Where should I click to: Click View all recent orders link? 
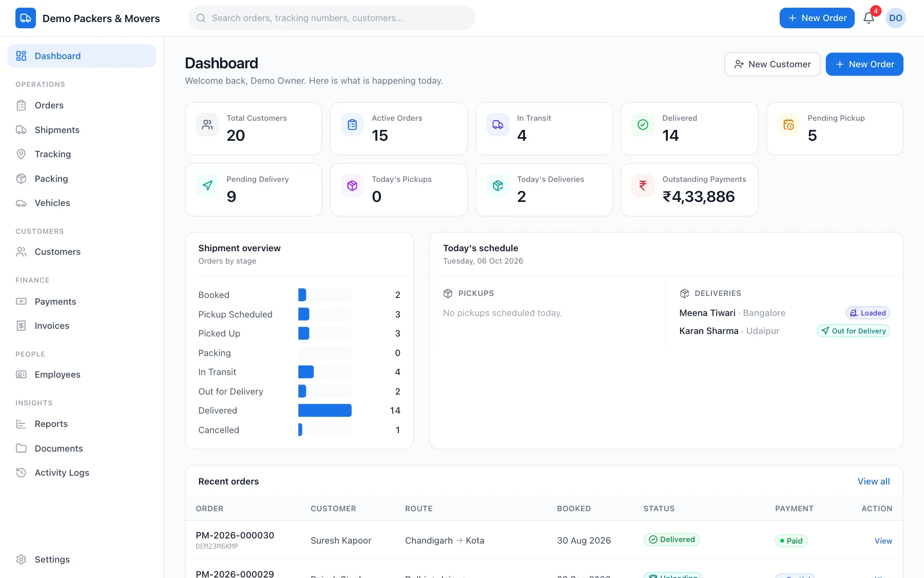click(x=874, y=481)
